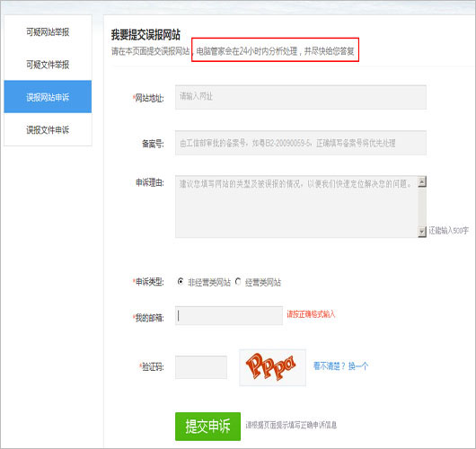Click 看不清楚？换一个 link
The image size is (476, 449).
point(340,366)
